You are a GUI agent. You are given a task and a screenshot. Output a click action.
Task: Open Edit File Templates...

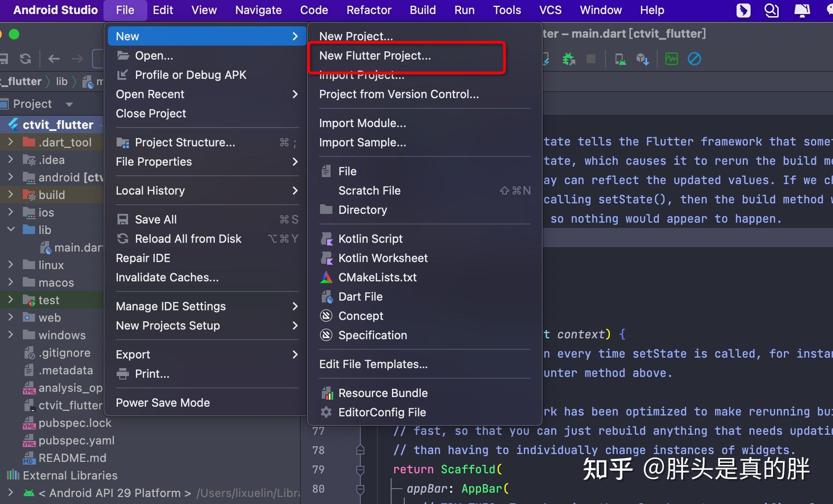click(425, 364)
